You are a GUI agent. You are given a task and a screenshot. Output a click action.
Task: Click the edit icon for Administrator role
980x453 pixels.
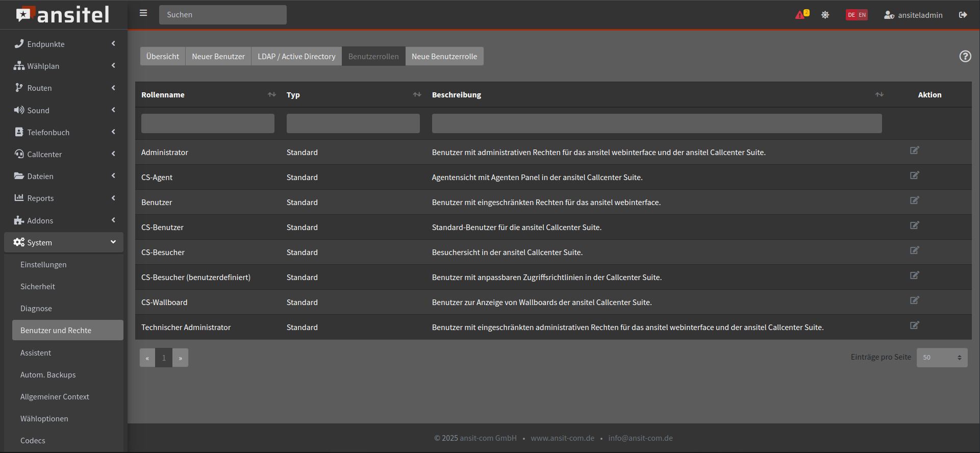tap(914, 150)
